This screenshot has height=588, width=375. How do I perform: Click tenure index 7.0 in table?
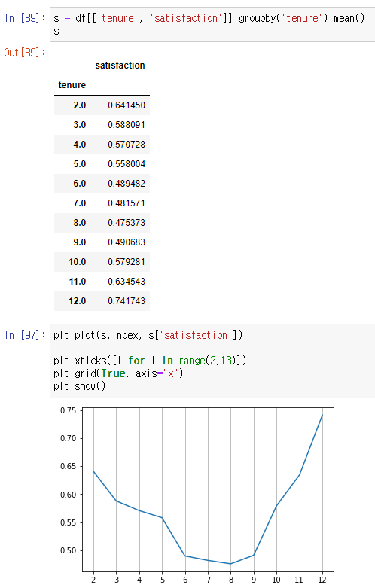[80, 203]
